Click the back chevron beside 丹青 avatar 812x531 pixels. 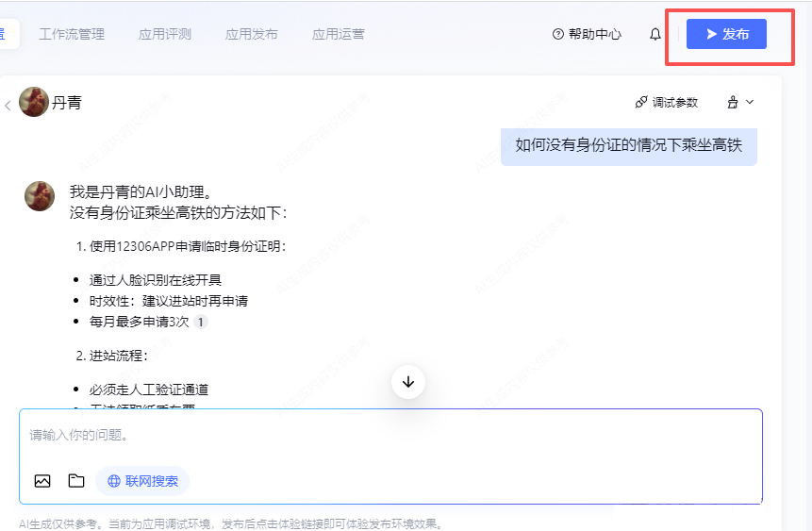click(8, 105)
